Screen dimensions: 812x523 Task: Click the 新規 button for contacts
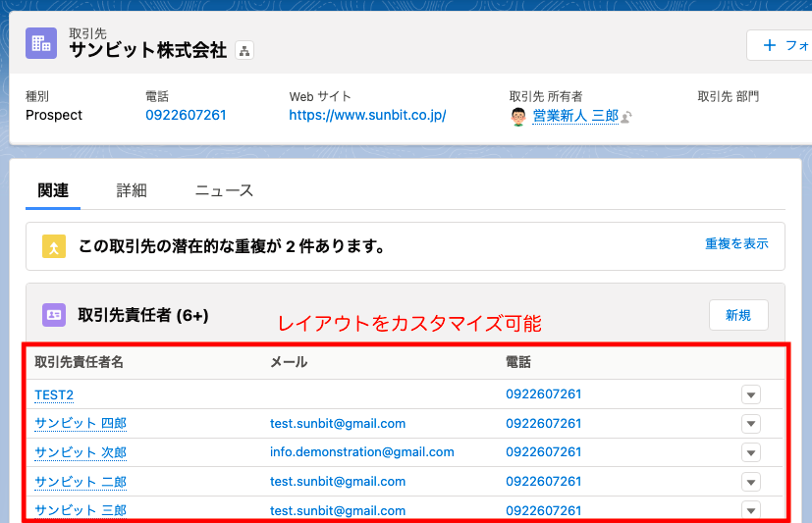(x=738, y=315)
